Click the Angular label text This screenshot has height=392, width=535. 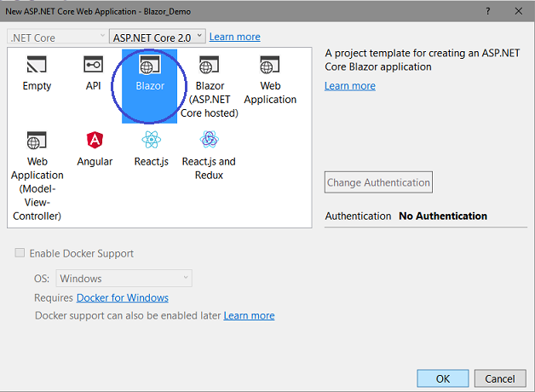point(95,161)
